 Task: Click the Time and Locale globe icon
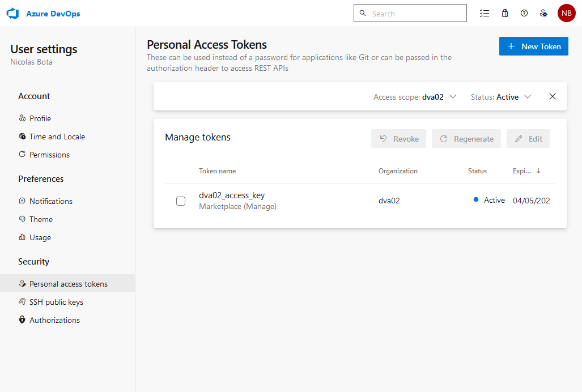tap(22, 136)
